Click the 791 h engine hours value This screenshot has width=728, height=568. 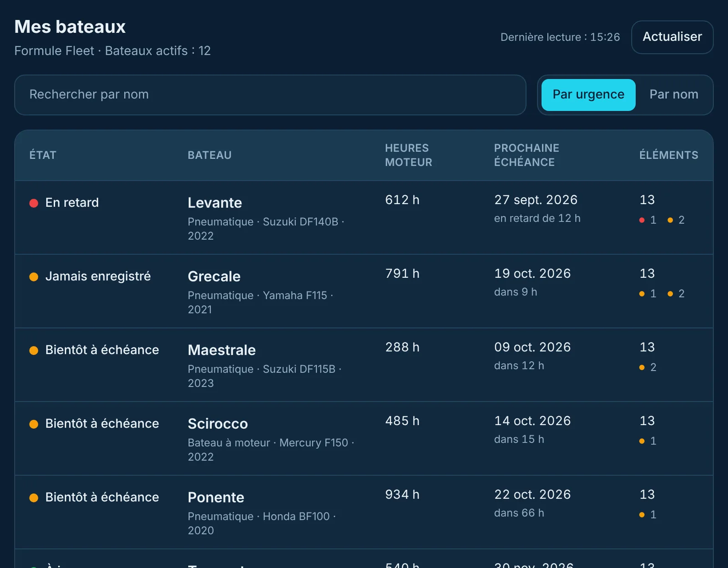tap(402, 274)
